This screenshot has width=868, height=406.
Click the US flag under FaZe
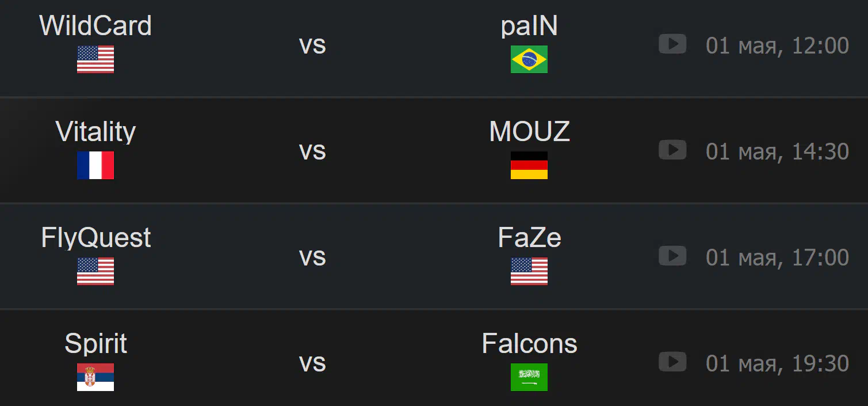click(529, 271)
